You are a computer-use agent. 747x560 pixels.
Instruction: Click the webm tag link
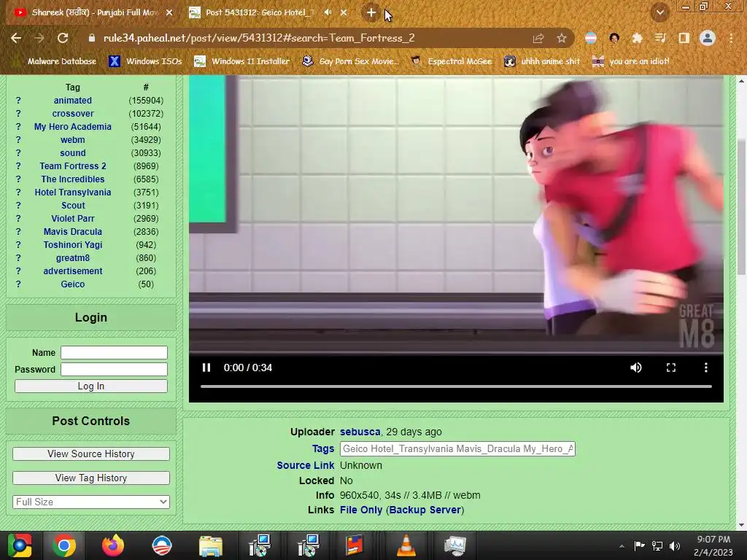coord(72,140)
